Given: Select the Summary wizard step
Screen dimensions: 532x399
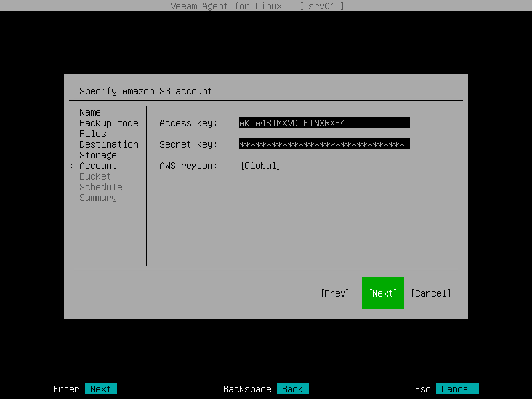Looking at the screenshot, I should pyautogui.click(x=98, y=198).
